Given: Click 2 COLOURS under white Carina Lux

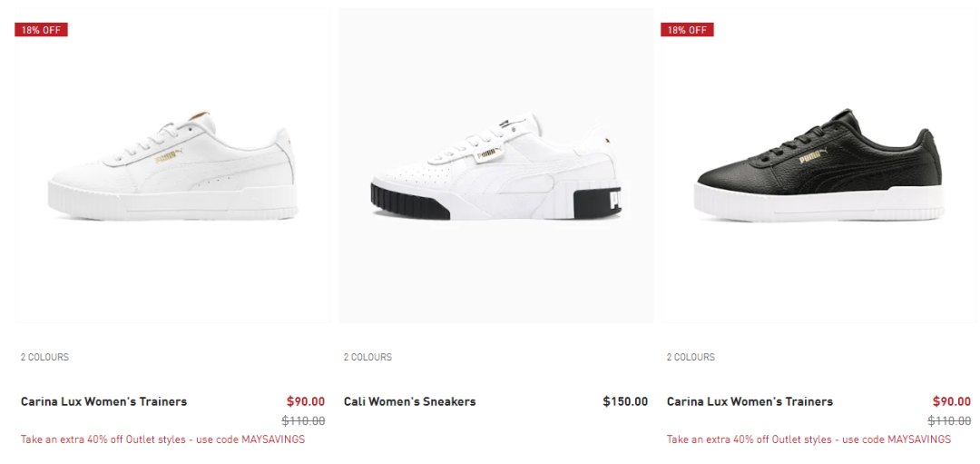Looking at the screenshot, I should point(44,357).
